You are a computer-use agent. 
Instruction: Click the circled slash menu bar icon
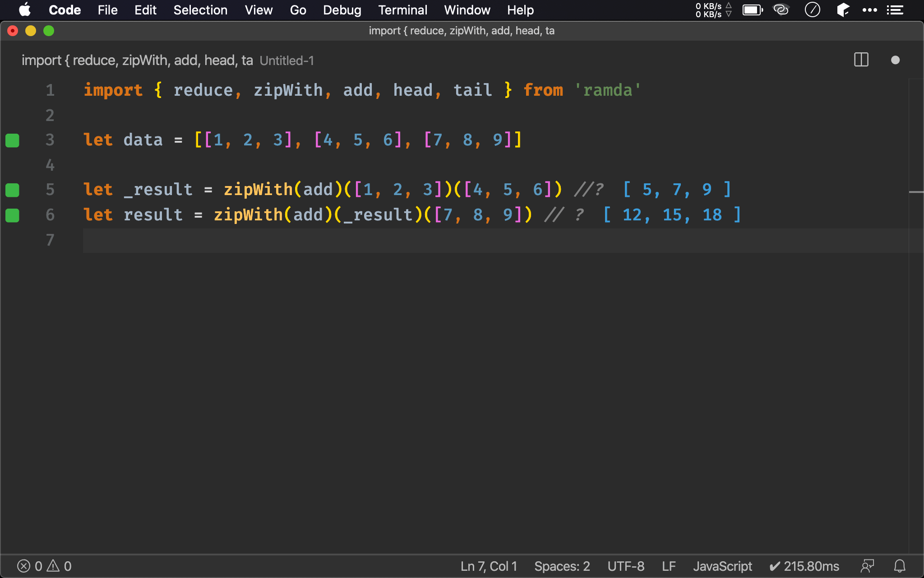pos(812,10)
